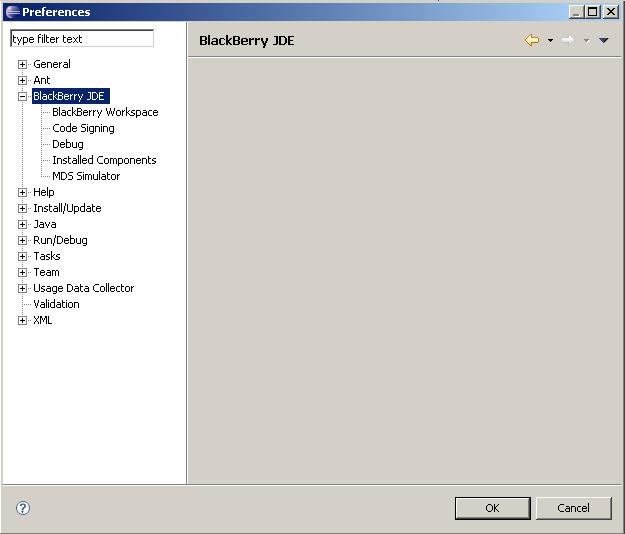The width and height of the screenshot is (625, 534).
Task: Select the MDS Simulator item
Action: tap(86, 176)
